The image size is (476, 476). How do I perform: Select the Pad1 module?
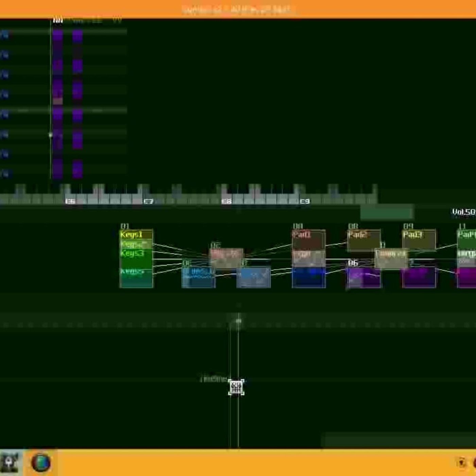click(x=309, y=240)
